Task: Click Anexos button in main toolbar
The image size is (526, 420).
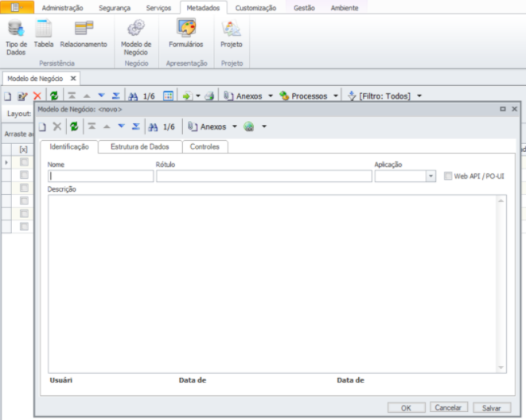Action: (244, 96)
